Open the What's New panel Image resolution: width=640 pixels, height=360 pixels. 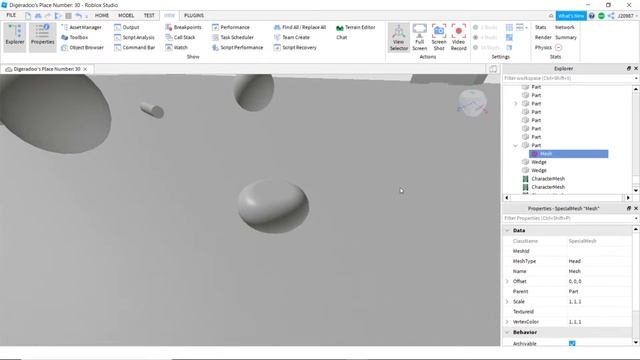click(x=571, y=16)
